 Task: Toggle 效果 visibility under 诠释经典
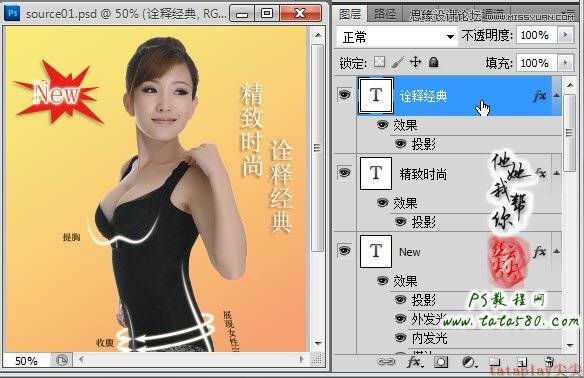coord(382,124)
